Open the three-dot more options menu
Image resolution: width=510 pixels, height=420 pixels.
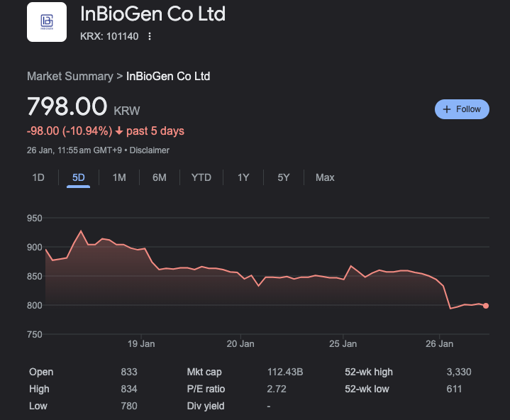coord(150,36)
